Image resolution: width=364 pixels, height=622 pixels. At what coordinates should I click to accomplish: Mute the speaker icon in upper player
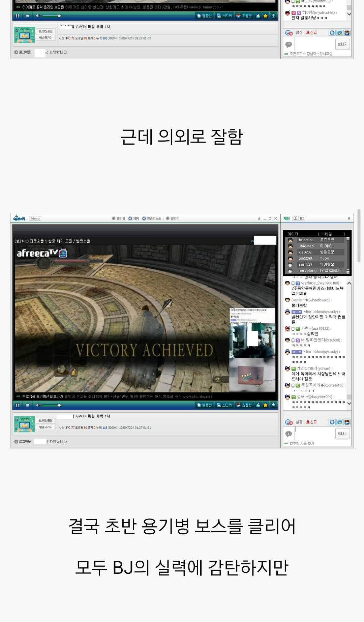pyautogui.click(x=38, y=16)
